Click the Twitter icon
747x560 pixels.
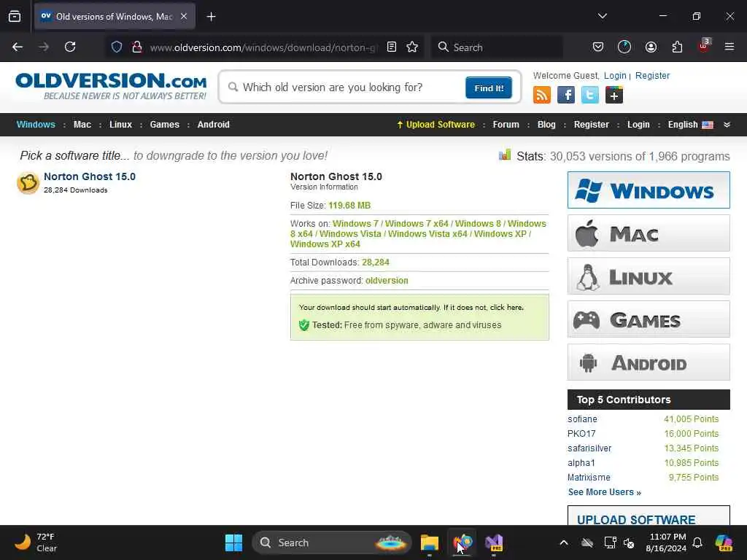point(589,95)
